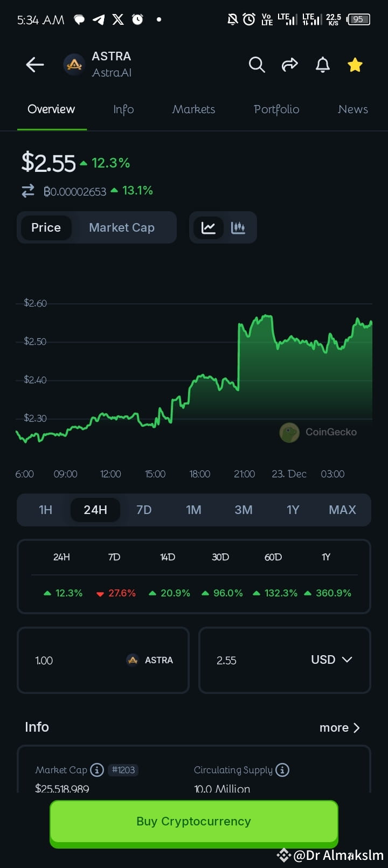The height and width of the screenshot is (868, 388).
Task: Tap Circulating Supply info icon
Action: pyautogui.click(x=282, y=770)
